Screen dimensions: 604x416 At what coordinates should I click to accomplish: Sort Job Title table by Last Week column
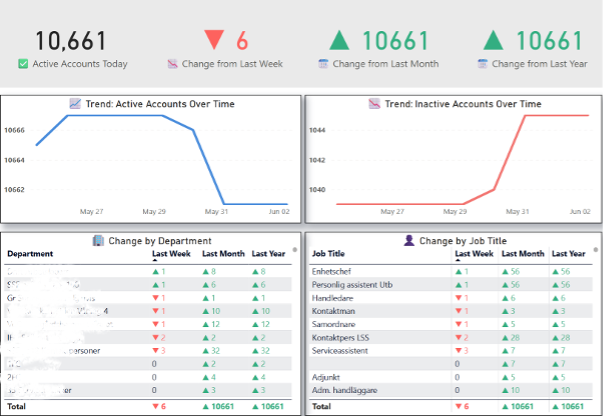474,254
